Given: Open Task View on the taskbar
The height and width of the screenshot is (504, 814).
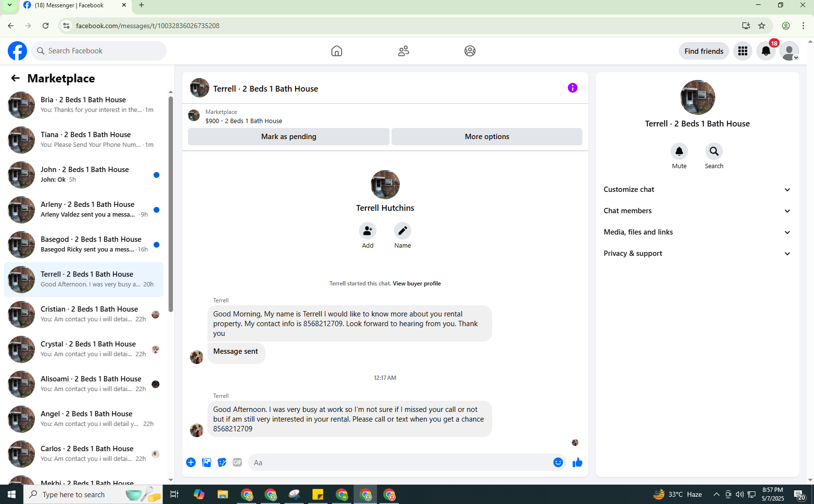Looking at the screenshot, I should (x=174, y=494).
